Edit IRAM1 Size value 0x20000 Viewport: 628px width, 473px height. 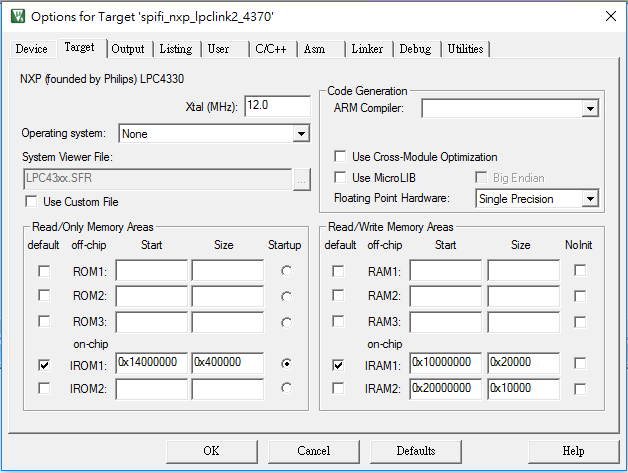pyautogui.click(x=523, y=363)
